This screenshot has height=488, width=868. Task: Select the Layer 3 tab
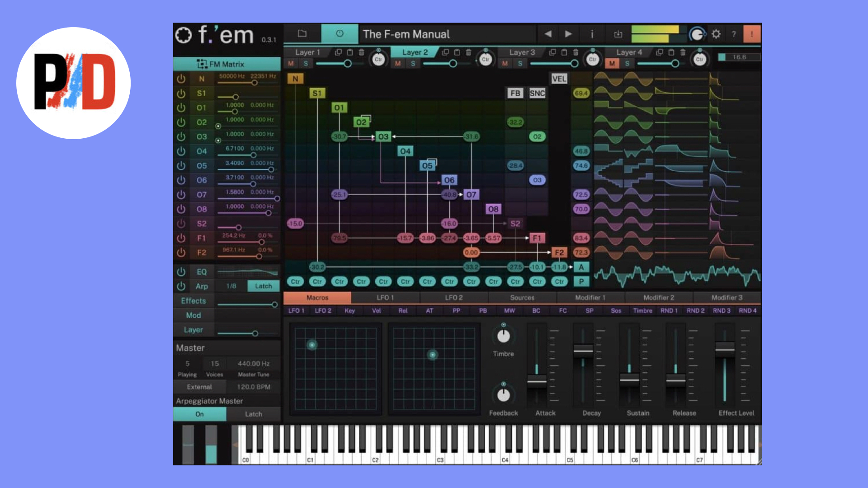[522, 52]
